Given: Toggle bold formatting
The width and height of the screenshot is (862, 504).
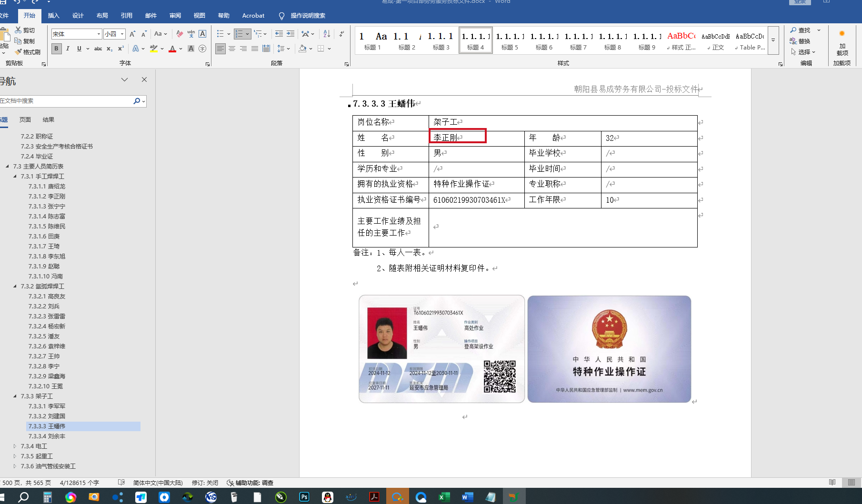Looking at the screenshot, I should tap(56, 49).
